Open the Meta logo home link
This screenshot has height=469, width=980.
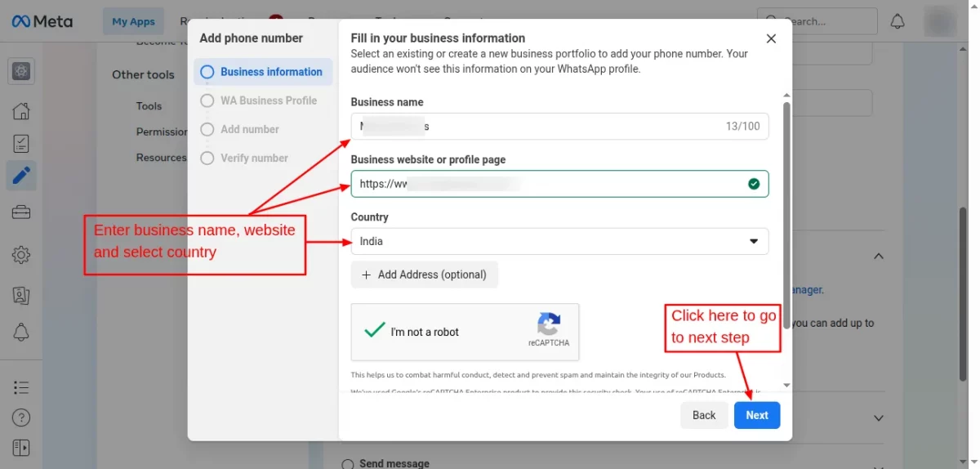[42, 21]
